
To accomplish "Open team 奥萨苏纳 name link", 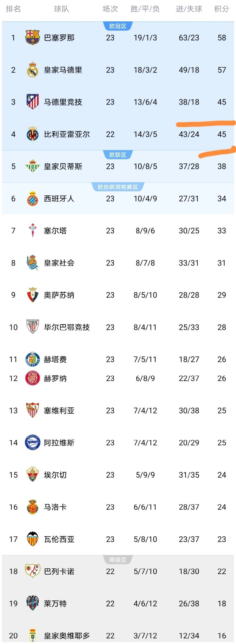I will coord(59,295).
